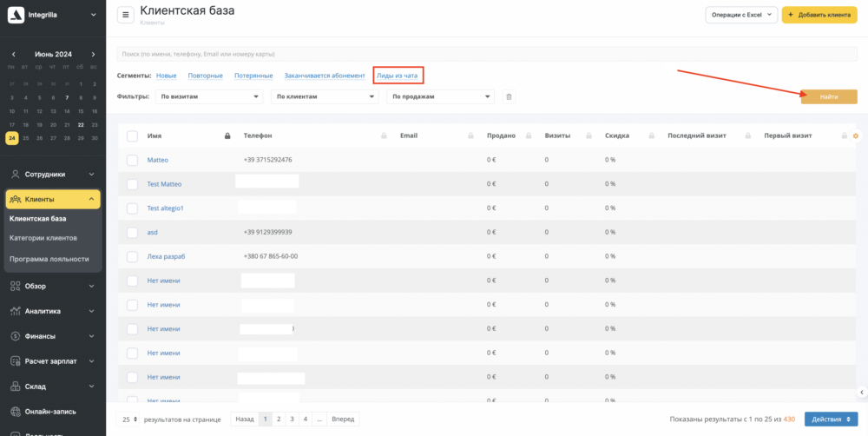The width and height of the screenshot is (868, 436).
Task: Click the lock icon in the Email column
Action: [470, 136]
